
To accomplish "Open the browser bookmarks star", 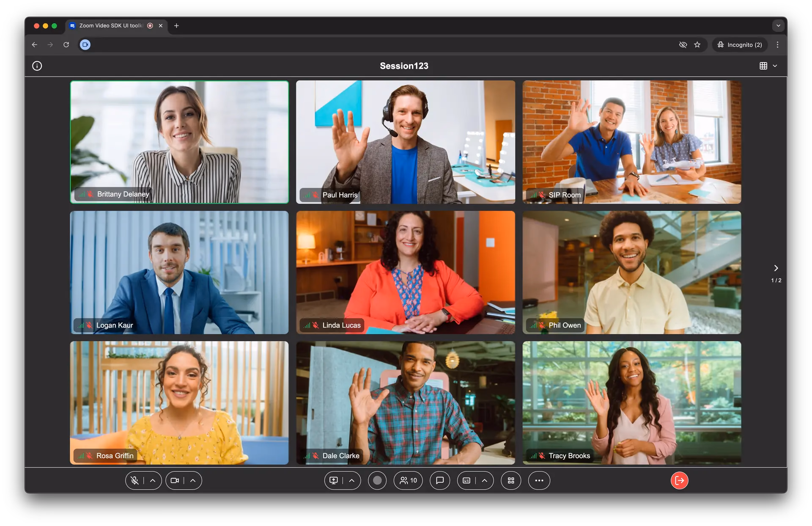I will point(697,44).
